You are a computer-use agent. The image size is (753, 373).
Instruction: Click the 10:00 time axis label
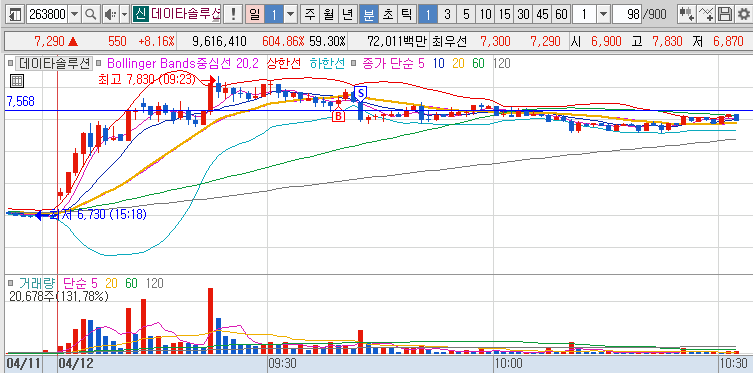pyautogui.click(x=509, y=363)
